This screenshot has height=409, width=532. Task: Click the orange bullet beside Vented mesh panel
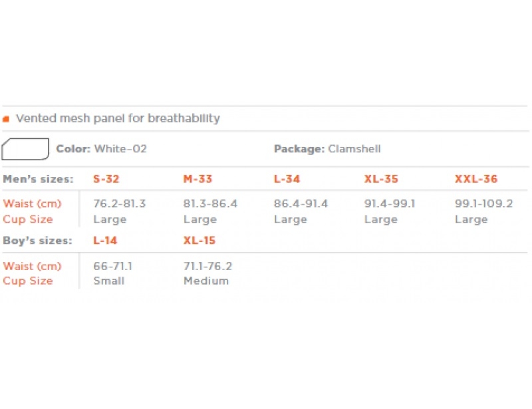click(6, 119)
